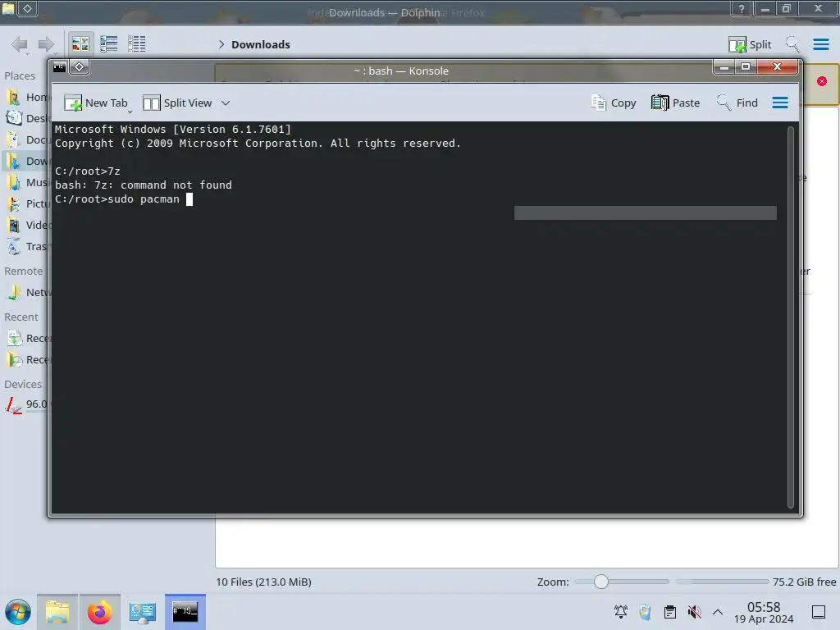Open clipboard tray icon
The image size is (840, 630).
point(669,612)
